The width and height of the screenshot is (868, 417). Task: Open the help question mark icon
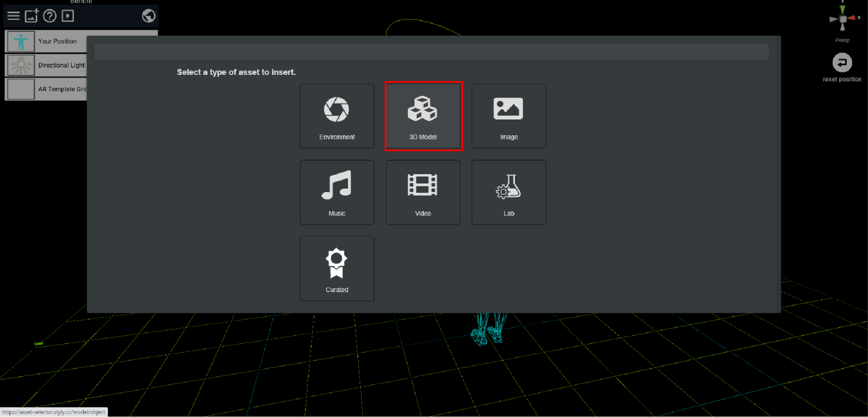click(x=50, y=16)
